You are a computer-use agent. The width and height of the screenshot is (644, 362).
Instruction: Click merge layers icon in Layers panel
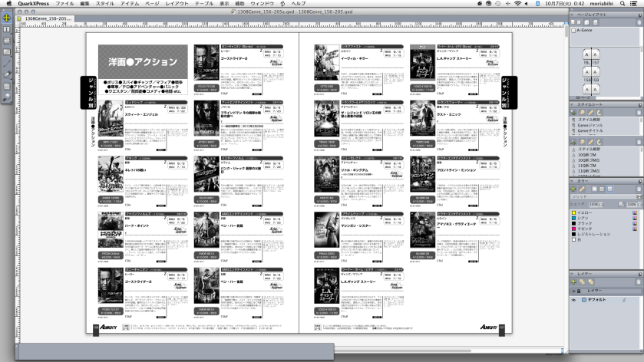(x=590, y=282)
